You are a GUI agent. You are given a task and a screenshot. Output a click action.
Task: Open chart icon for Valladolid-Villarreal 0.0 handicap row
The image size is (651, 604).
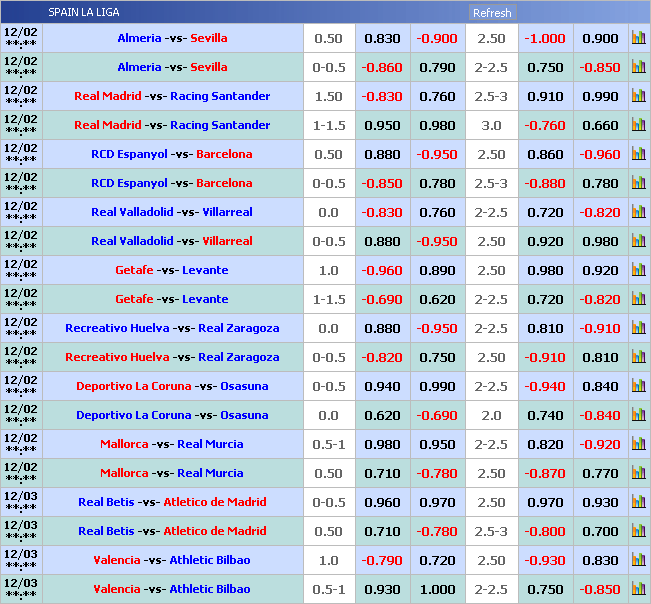tap(638, 212)
